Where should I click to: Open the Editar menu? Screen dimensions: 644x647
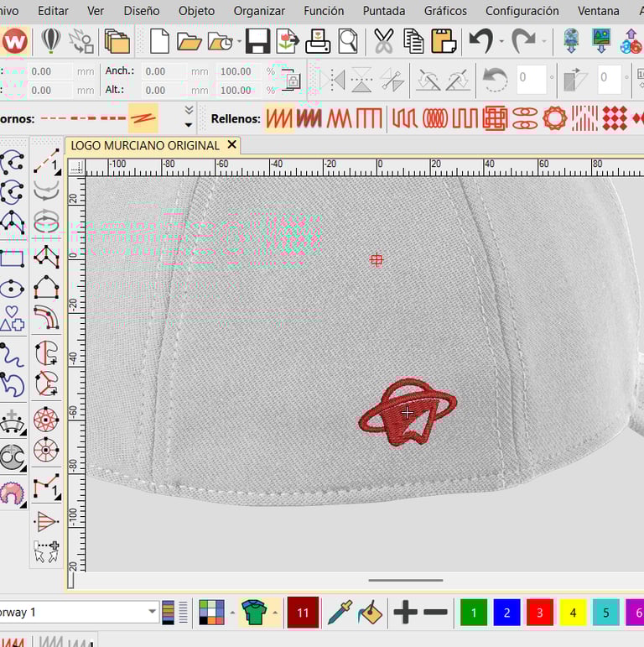(53, 11)
